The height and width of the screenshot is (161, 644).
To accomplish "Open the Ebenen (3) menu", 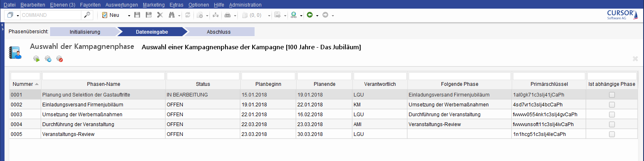I will pyautogui.click(x=62, y=5).
